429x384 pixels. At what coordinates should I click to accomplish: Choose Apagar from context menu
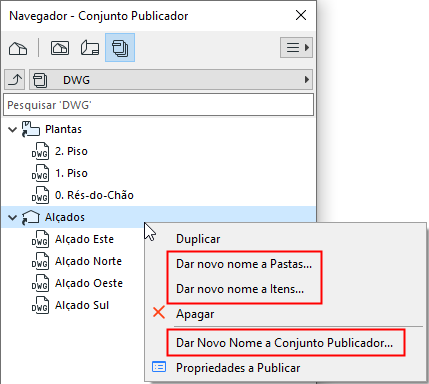tap(195, 314)
